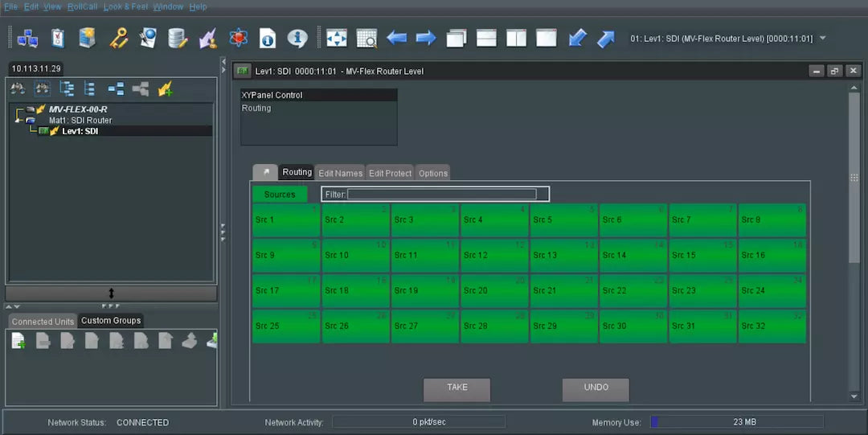Viewport: 868px width, 435px height.
Task: Click the server rack toolbar icon
Action: point(88,39)
